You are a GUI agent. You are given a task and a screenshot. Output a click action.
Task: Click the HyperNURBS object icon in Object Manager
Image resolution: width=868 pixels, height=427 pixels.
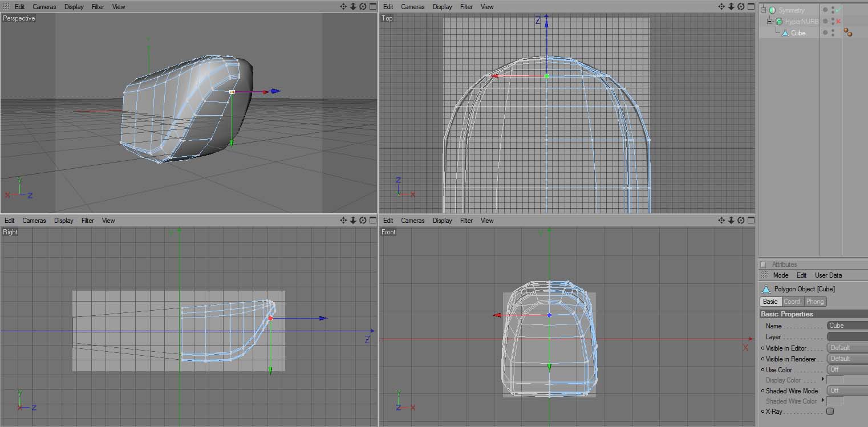coord(778,21)
